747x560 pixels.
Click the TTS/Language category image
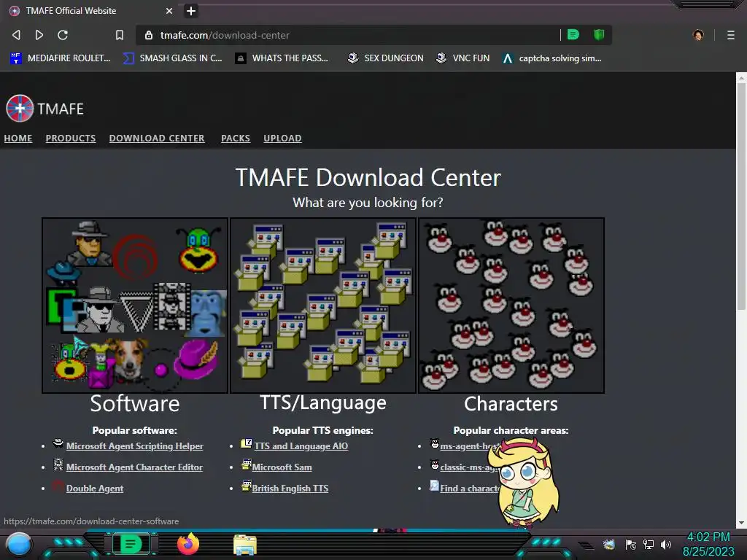coord(323,306)
